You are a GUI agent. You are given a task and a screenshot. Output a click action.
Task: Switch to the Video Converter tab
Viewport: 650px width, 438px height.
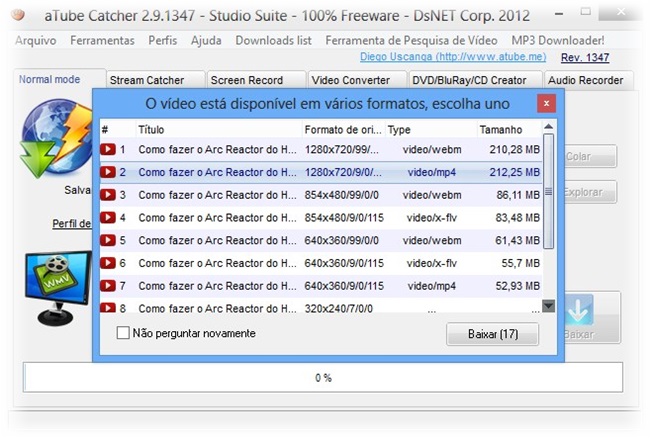pos(357,80)
